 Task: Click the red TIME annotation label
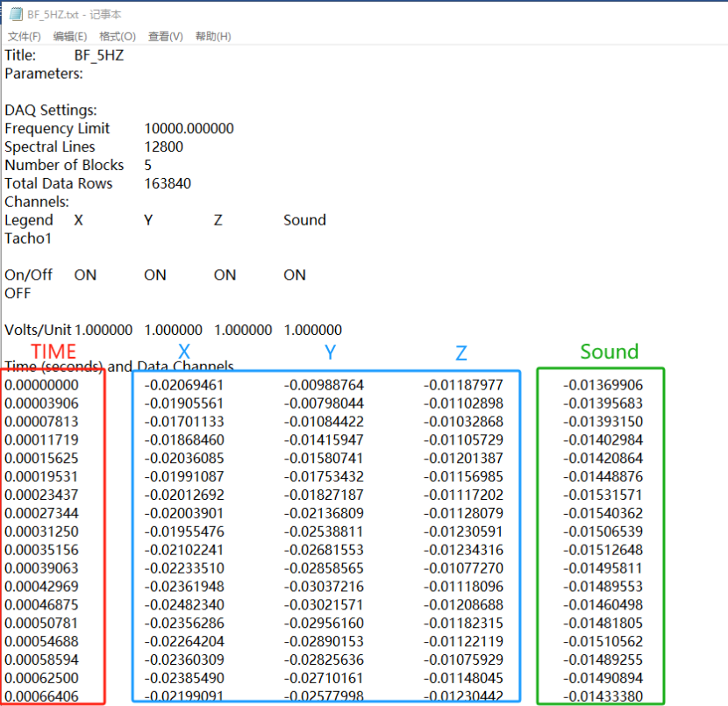(x=54, y=353)
